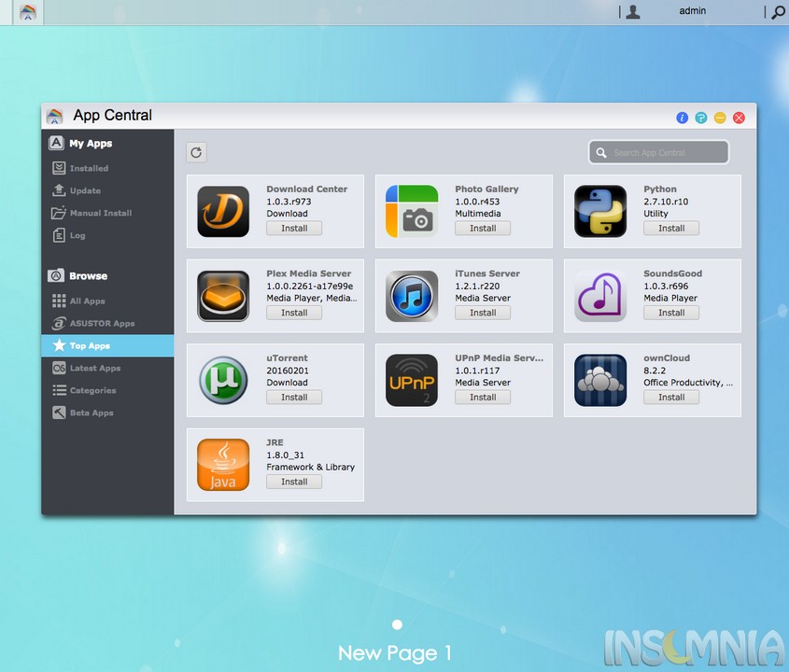Refresh the app list
The image size is (789, 672).
pos(196,152)
